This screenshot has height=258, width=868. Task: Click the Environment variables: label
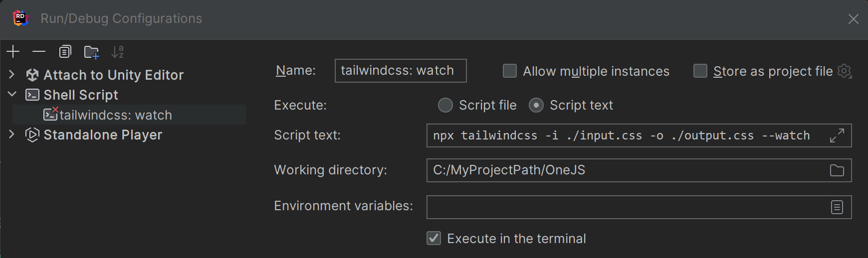click(x=343, y=206)
